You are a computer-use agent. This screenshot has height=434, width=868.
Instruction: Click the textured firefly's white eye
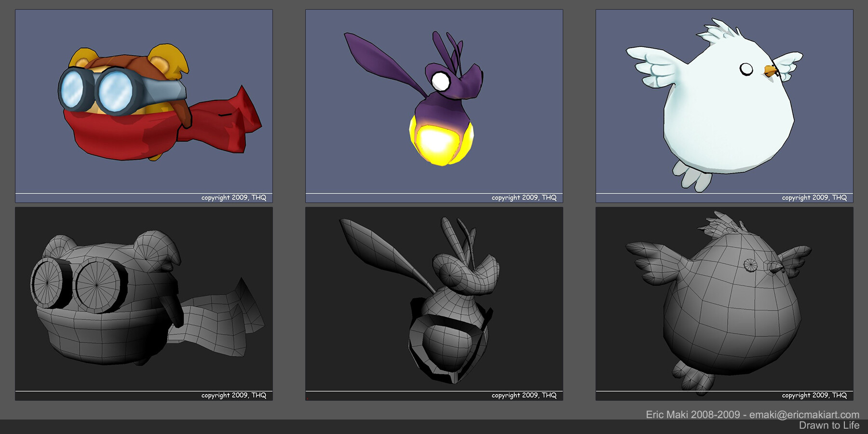click(x=440, y=81)
